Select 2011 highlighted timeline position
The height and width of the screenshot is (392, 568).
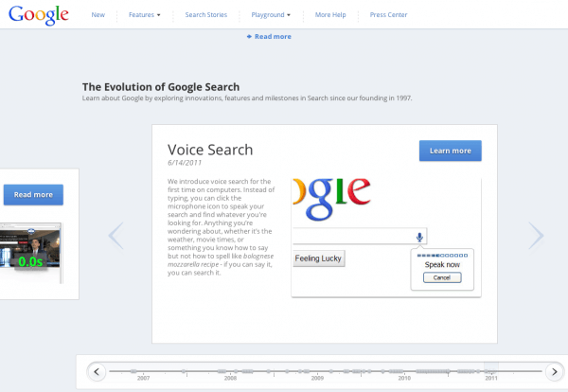point(491,372)
